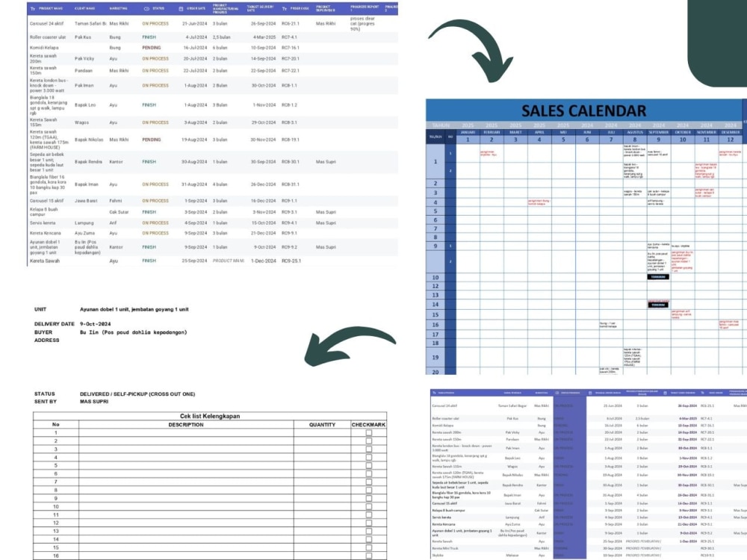Click 'proses clear cat' progress report cell
The width and height of the screenshot is (747, 560).
[x=362, y=24]
